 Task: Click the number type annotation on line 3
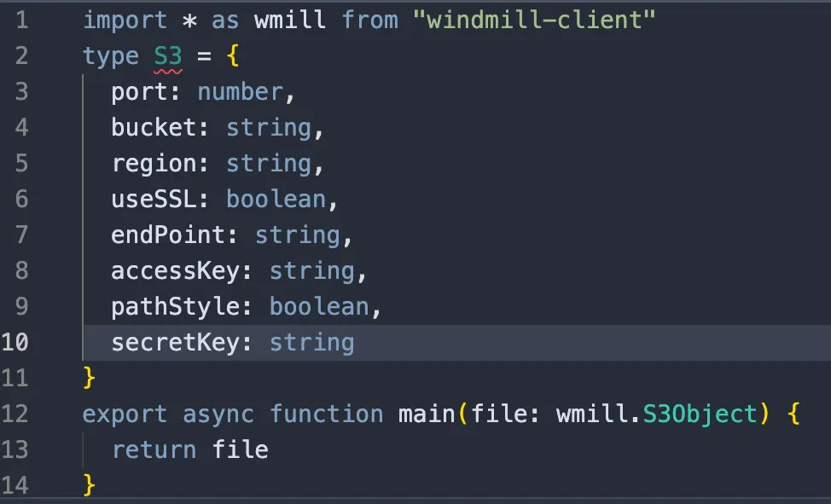point(241,91)
